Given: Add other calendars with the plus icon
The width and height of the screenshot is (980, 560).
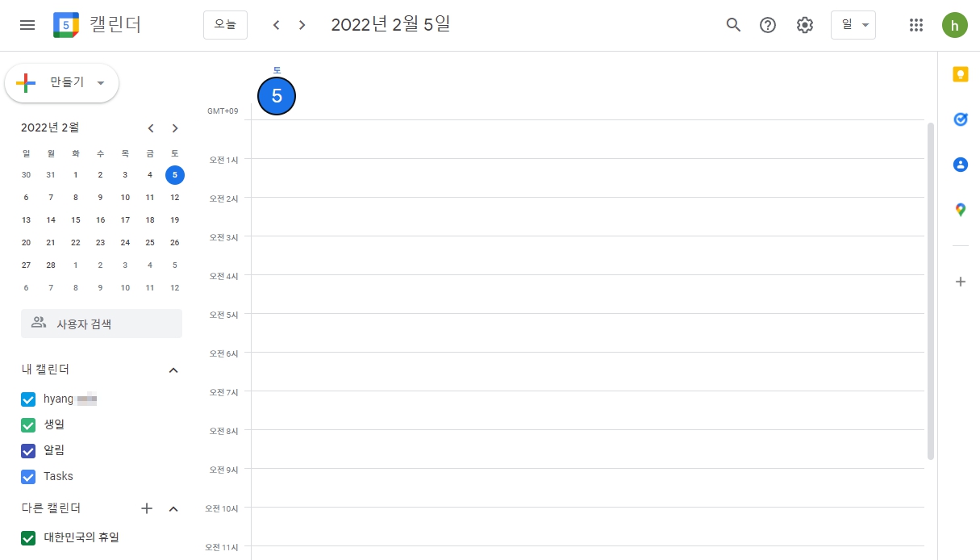Looking at the screenshot, I should pyautogui.click(x=146, y=508).
